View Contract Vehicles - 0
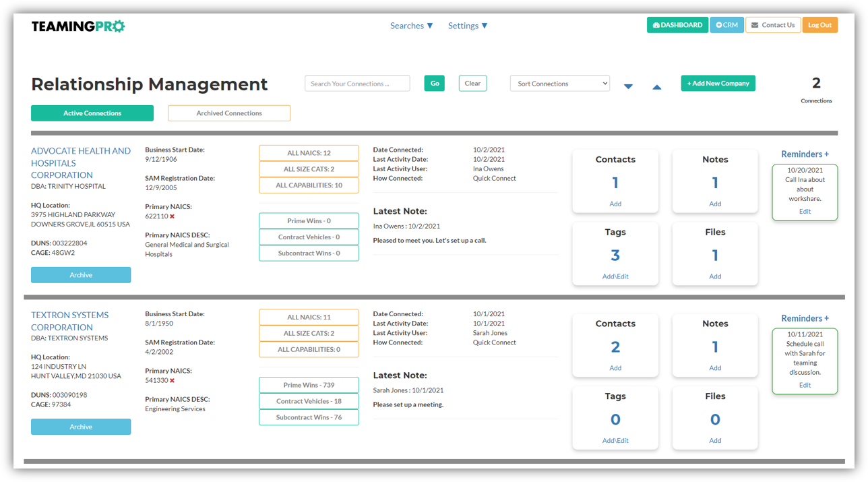Viewport: 868px width, 482px height. [x=309, y=237]
